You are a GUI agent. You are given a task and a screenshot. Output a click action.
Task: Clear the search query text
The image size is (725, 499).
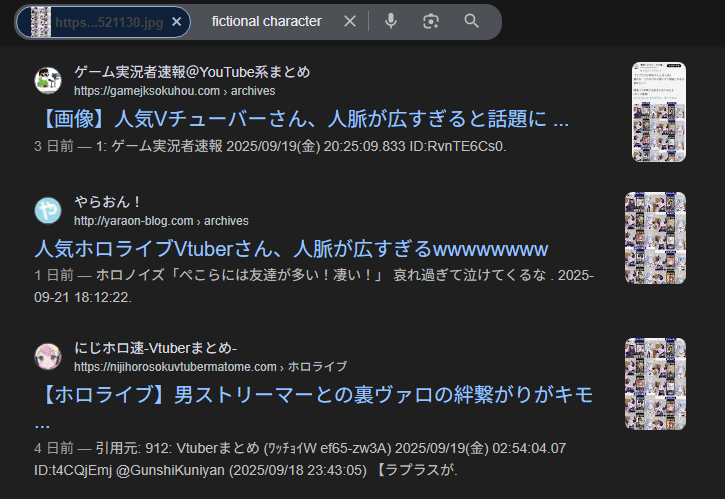tap(349, 21)
